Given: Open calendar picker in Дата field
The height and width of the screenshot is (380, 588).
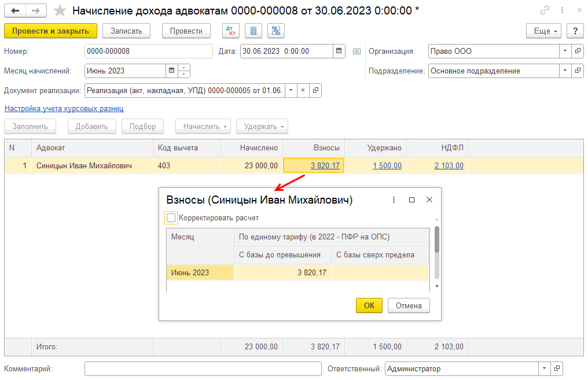Looking at the screenshot, I should (x=340, y=51).
